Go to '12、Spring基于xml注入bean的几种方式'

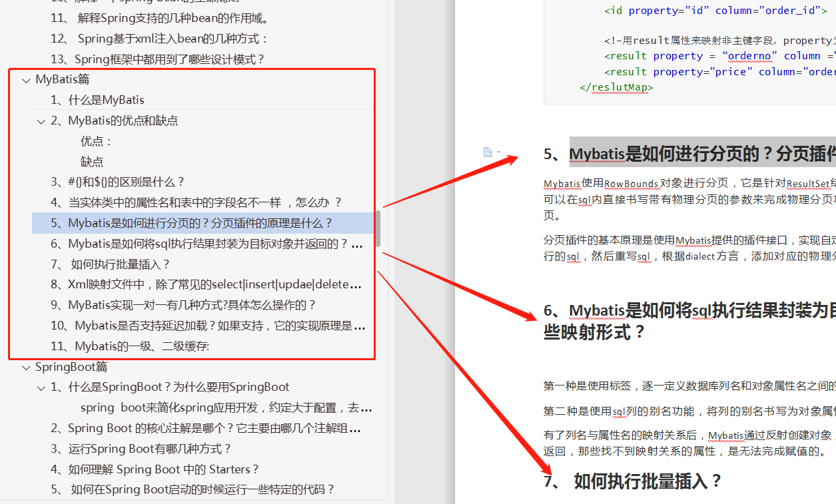point(159,39)
